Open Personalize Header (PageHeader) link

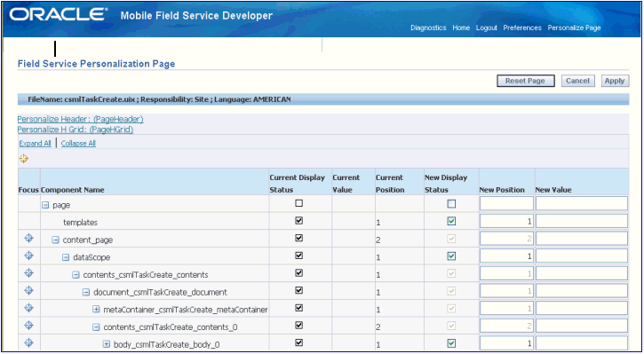[x=81, y=120]
